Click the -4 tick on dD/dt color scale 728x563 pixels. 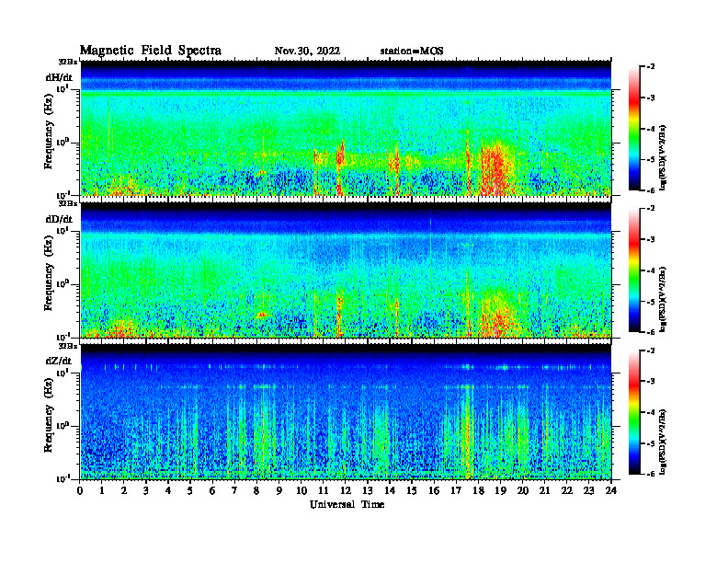click(652, 270)
